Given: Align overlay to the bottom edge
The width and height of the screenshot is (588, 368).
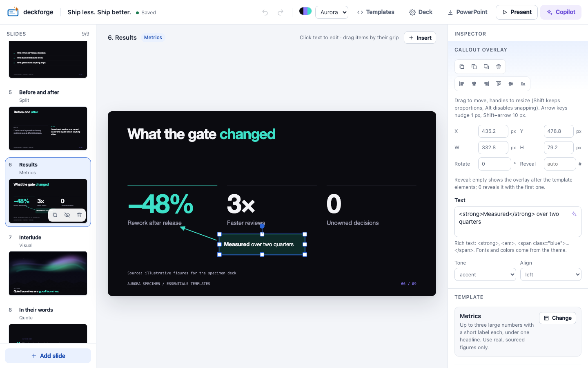Looking at the screenshot, I should pos(523,84).
